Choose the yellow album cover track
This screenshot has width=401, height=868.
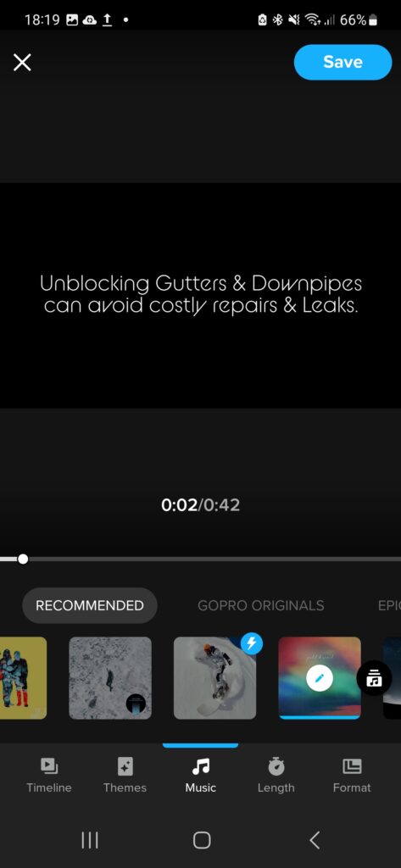point(23,678)
